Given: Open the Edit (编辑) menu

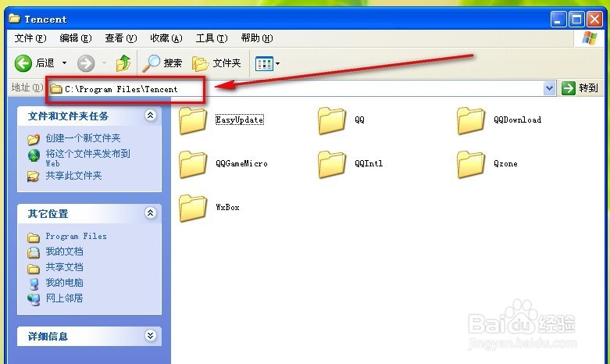Looking at the screenshot, I should point(76,38).
